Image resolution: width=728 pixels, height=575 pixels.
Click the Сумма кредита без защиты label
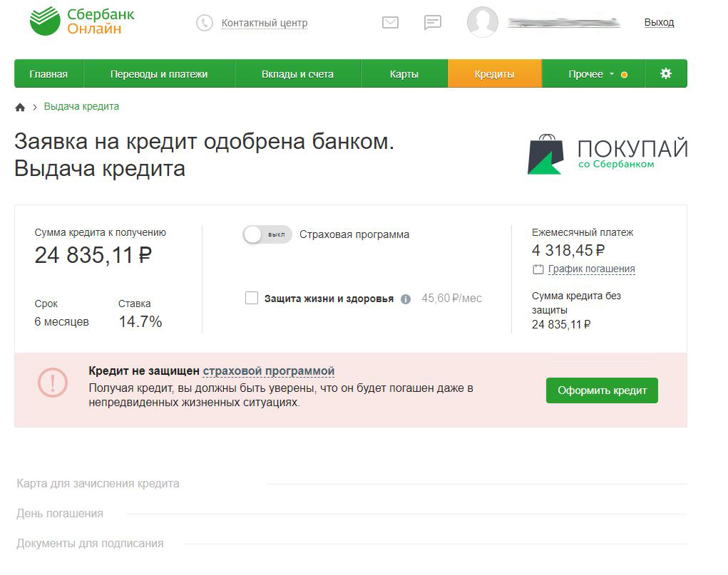[x=576, y=303]
